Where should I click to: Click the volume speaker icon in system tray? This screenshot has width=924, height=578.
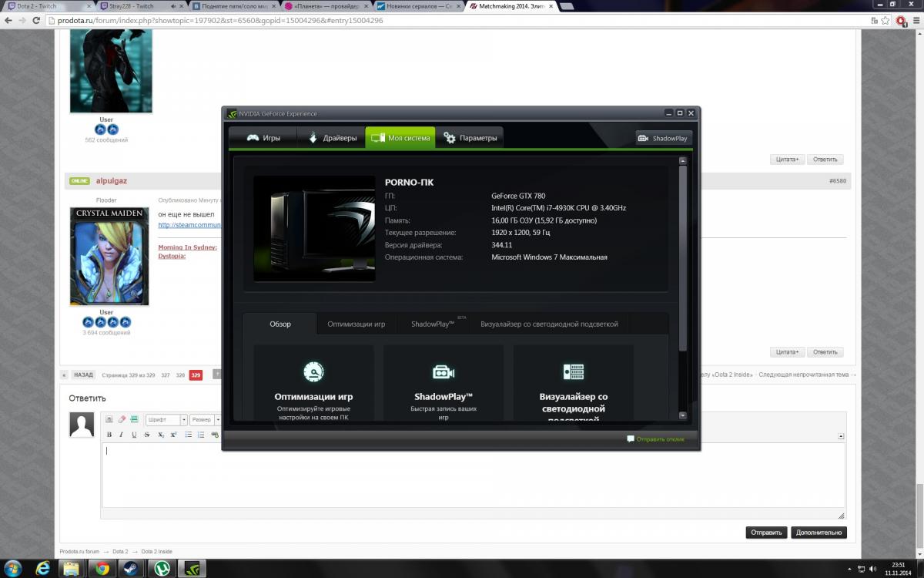871,569
